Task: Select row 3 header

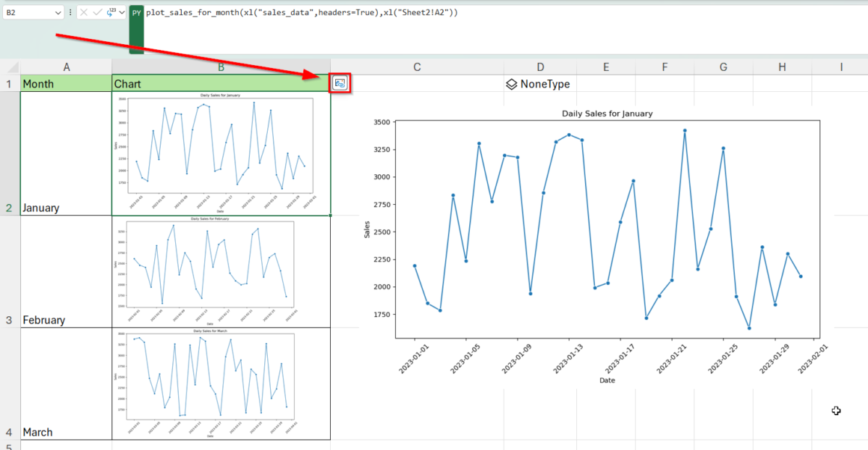Action: (x=8, y=320)
